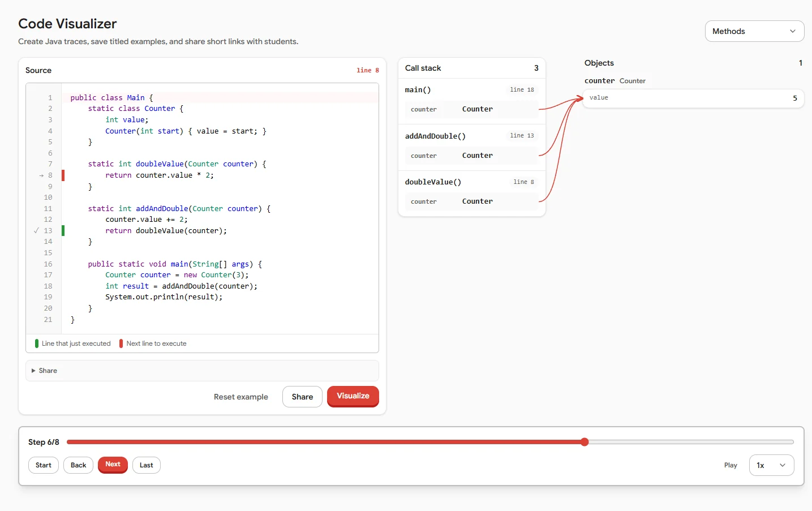812x511 pixels.
Task: Click 'Next line to execute' legend entry
Action: tap(153, 343)
